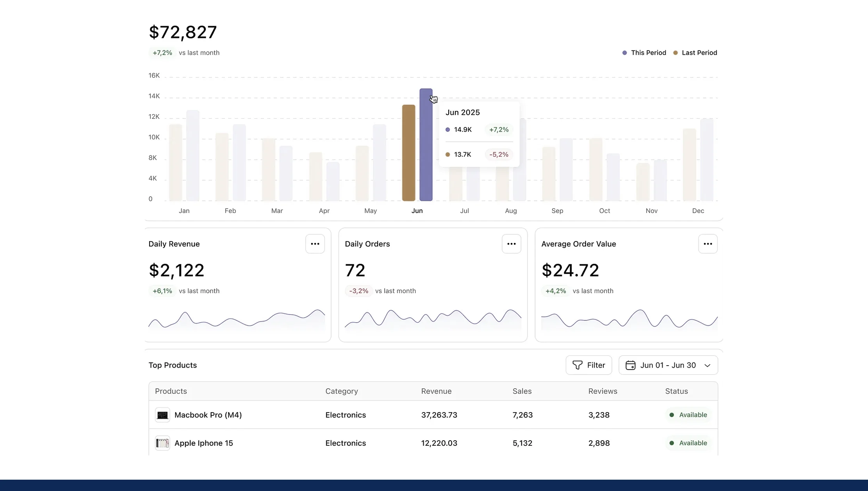Screen dimensions: 868x491
Task: Open the Average Order Value options menu
Action: tap(708, 243)
